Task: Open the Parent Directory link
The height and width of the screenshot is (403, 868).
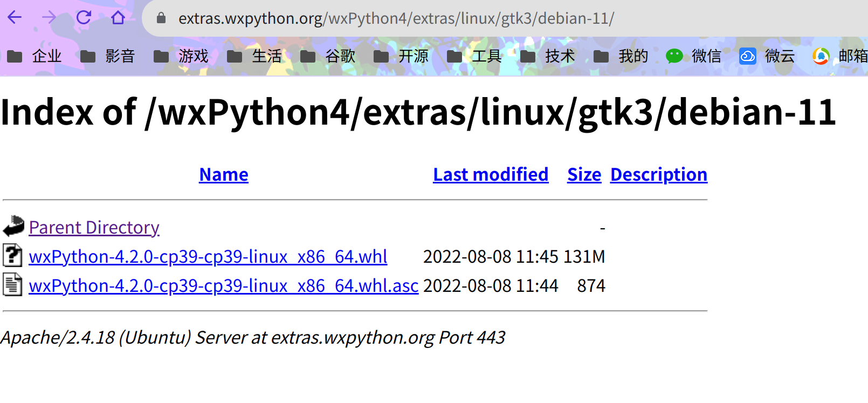Action: pyautogui.click(x=94, y=228)
